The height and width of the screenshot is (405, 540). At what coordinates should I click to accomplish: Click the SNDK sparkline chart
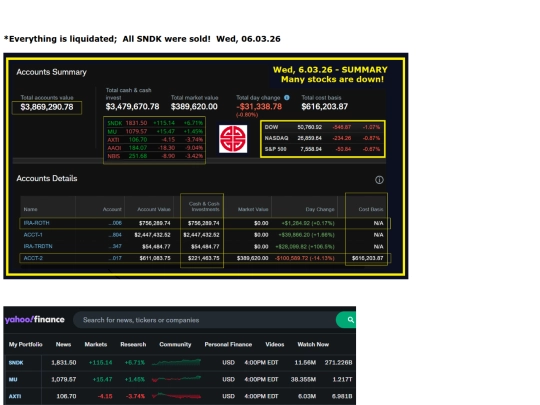176,362
